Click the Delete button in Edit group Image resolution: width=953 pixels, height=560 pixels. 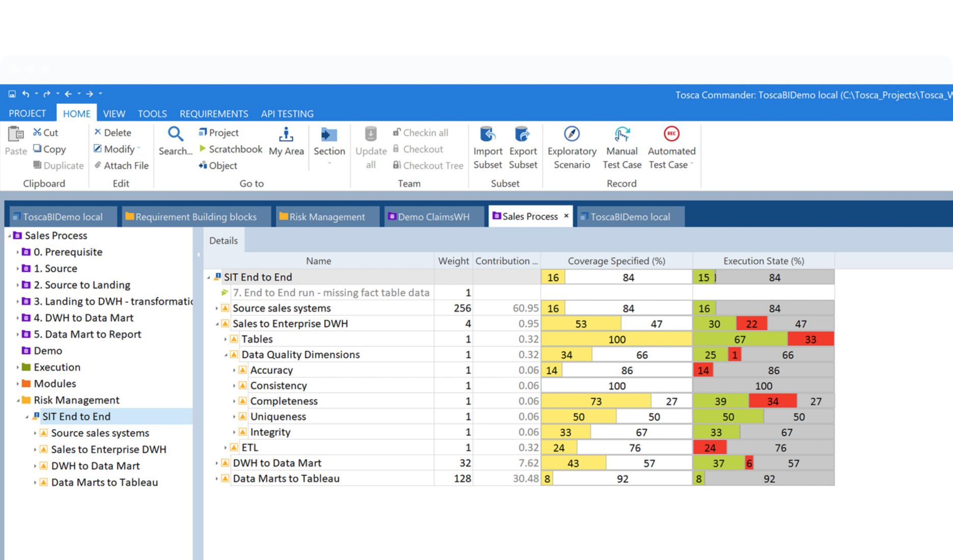pos(113,132)
